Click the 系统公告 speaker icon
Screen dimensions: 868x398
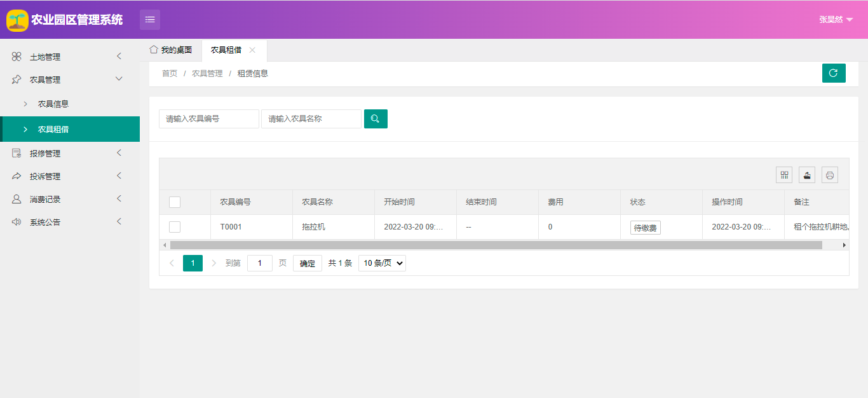(x=17, y=222)
